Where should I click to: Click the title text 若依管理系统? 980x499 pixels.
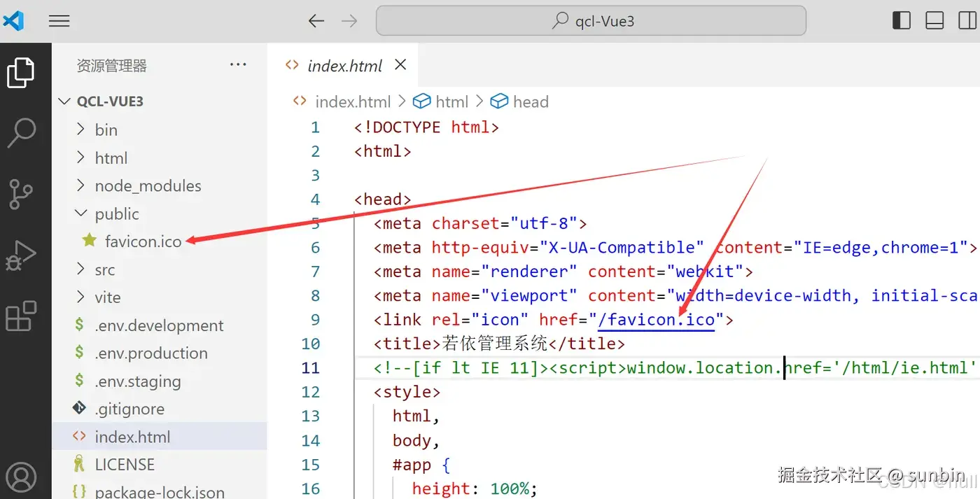(494, 344)
